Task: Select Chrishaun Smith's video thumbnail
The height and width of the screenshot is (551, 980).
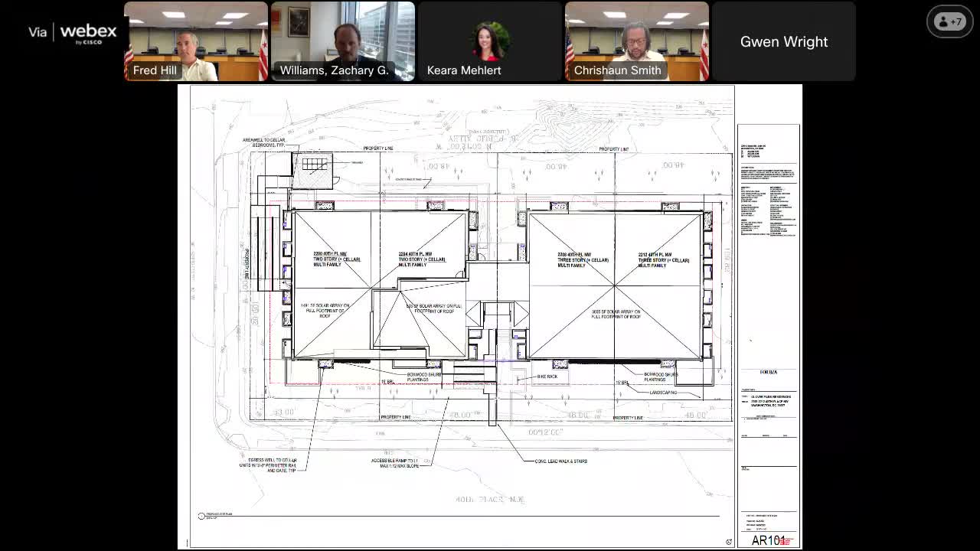Action: pos(637,41)
